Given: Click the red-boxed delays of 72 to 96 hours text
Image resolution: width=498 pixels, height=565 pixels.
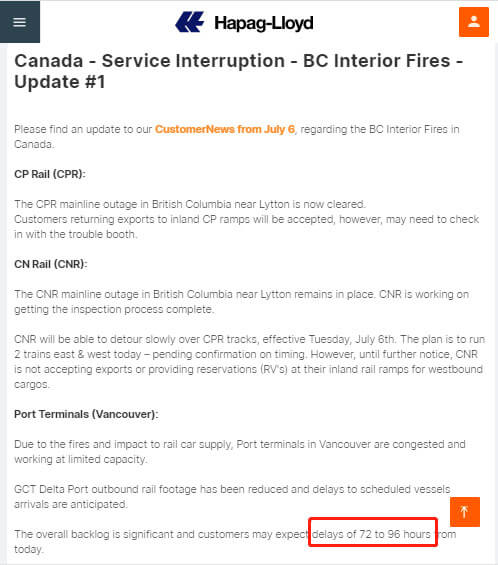Looking at the screenshot, I should (x=371, y=534).
